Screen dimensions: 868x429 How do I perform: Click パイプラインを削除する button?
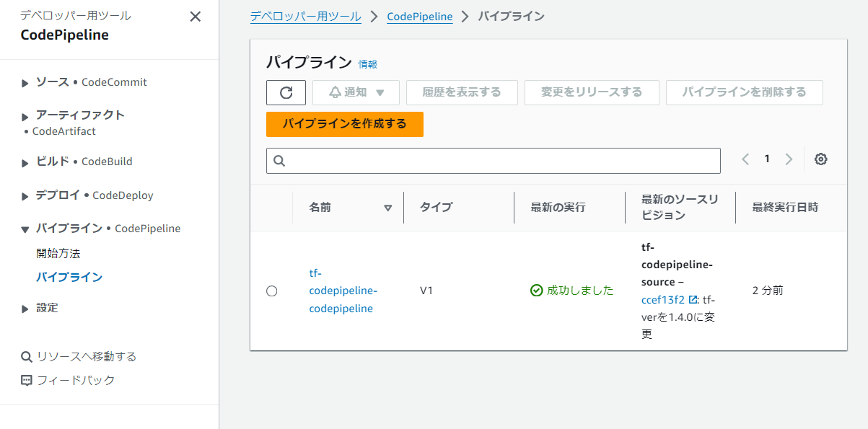pos(744,92)
